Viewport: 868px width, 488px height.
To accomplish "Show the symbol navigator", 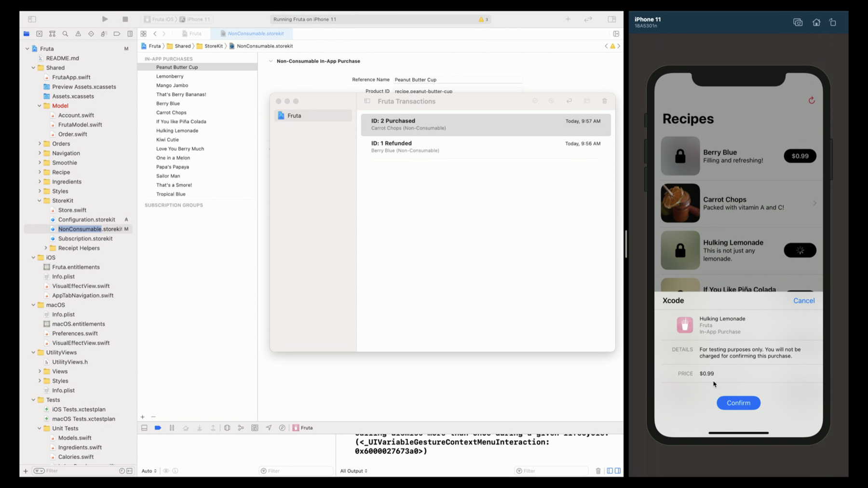I will [52, 34].
